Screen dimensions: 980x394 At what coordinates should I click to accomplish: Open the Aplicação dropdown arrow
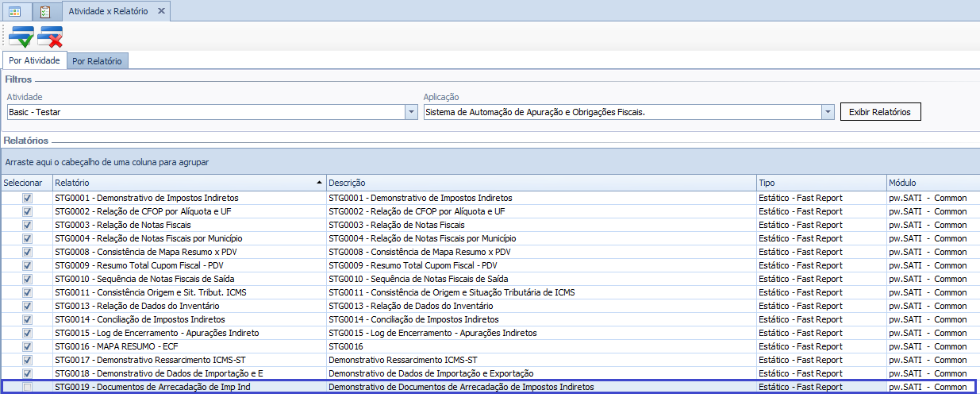coord(828,112)
